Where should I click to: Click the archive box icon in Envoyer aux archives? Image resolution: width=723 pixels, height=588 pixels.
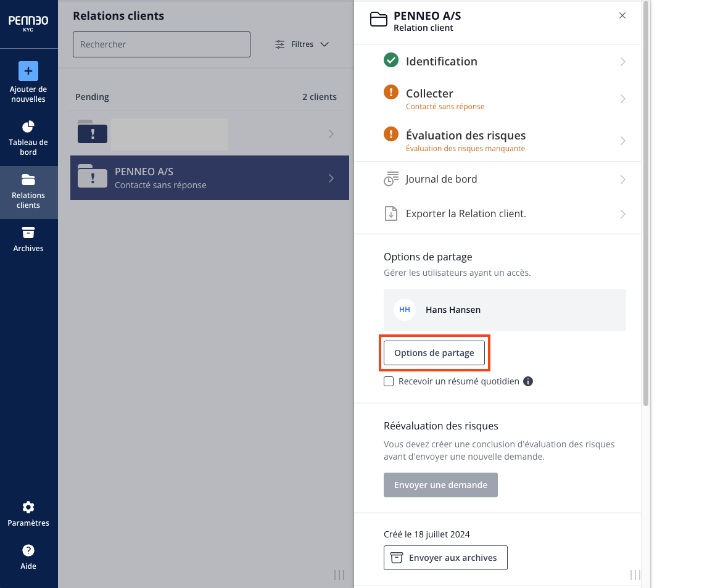click(x=397, y=558)
